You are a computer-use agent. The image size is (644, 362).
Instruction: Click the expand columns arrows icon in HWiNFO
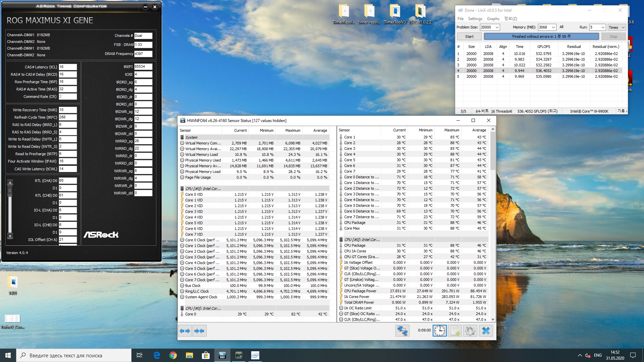click(x=185, y=331)
